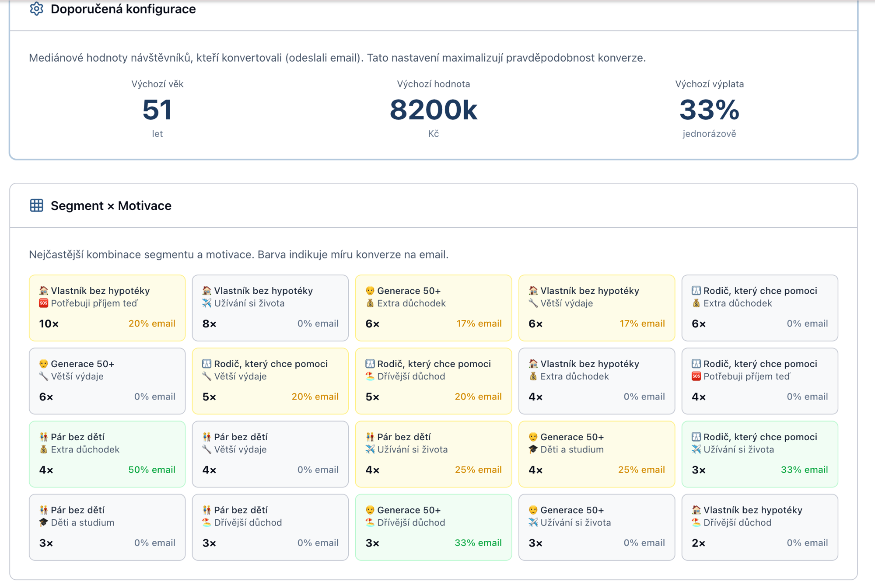Click the grid icon beside Segment × Motivace
The height and width of the screenshot is (588, 875).
click(36, 205)
